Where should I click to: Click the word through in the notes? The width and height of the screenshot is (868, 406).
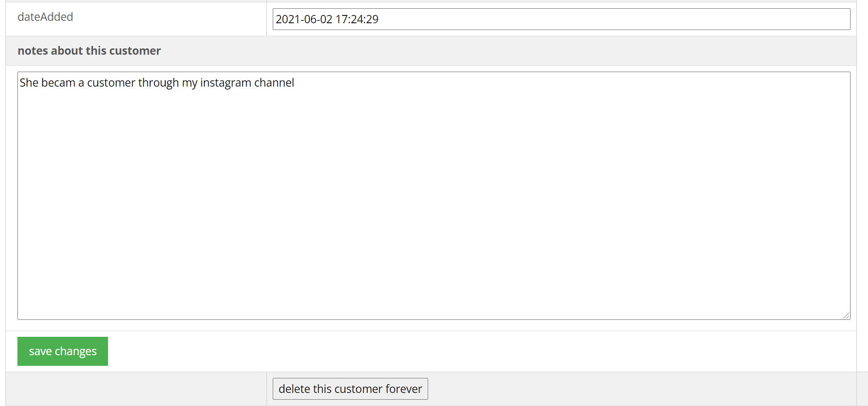coord(158,83)
